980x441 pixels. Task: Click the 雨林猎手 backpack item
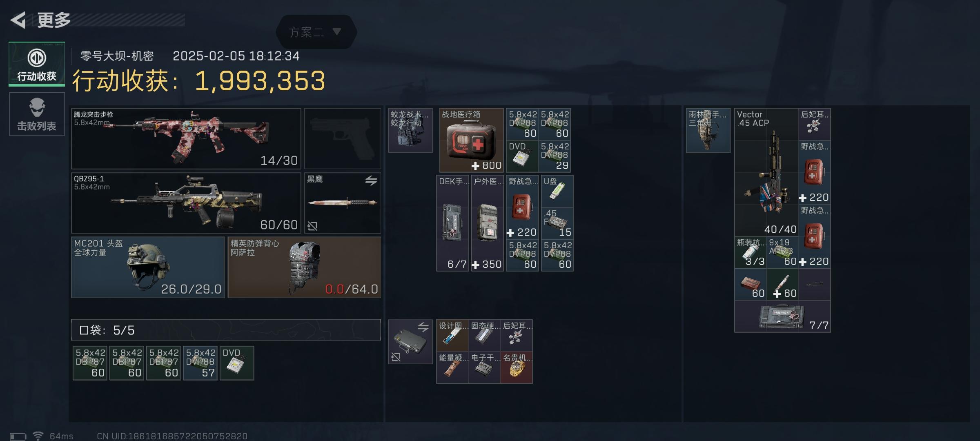point(708,130)
